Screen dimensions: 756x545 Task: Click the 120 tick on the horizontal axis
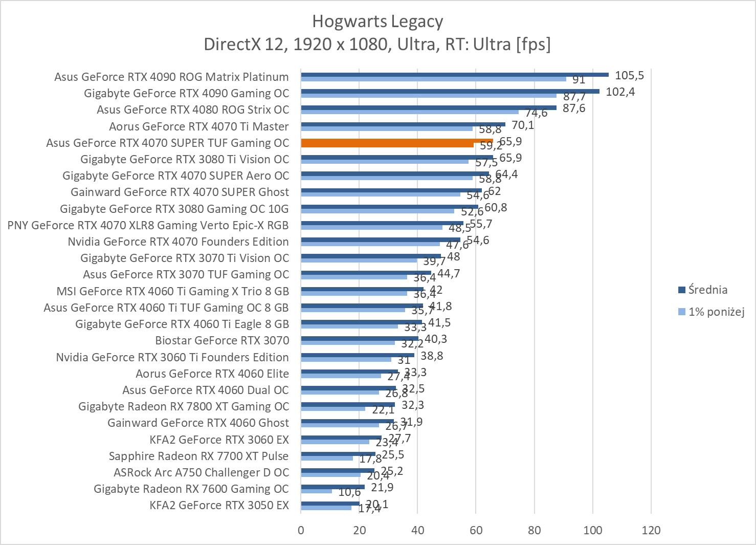(651, 530)
